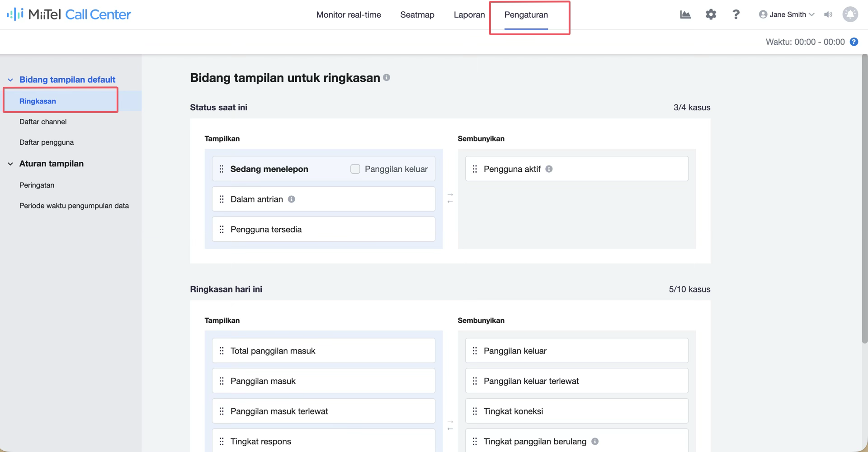Click the blue help icon beside Waktu
Screen dimensions: 868x452
point(854,42)
